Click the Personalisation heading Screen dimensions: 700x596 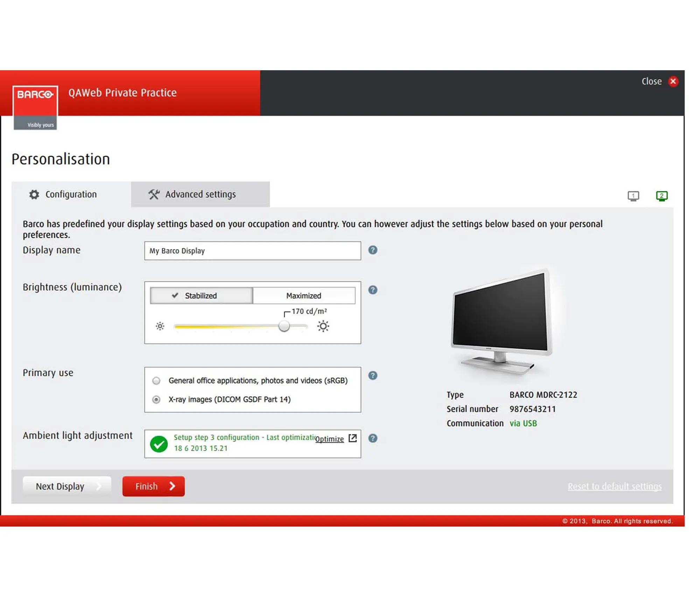[61, 159]
